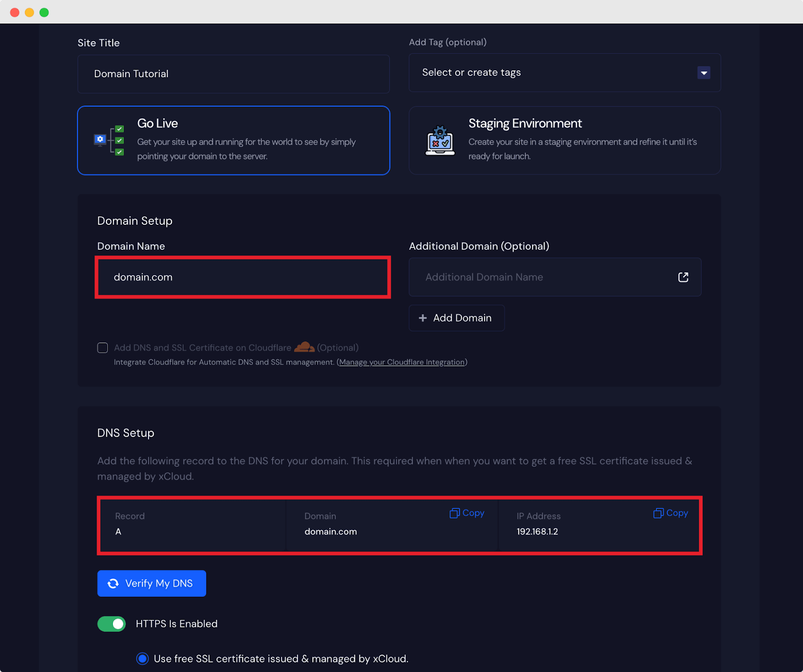The width and height of the screenshot is (803, 672).
Task: Disable the HTTPS Is Enabled toggle
Action: 111,623
